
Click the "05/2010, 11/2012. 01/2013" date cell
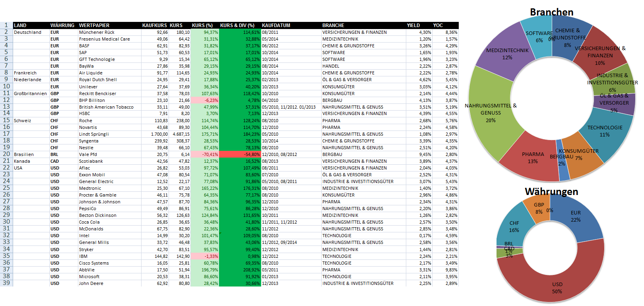click(x=291, y=107)
